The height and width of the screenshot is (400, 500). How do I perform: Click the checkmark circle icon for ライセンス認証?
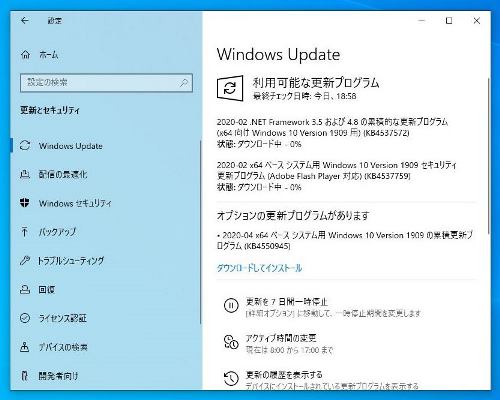(x=25, y=318)
